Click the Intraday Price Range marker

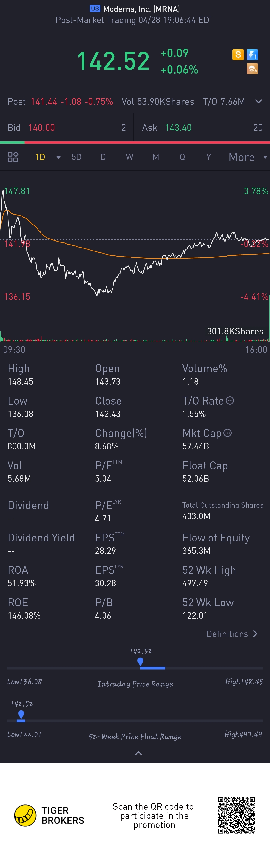click(140, 661)
